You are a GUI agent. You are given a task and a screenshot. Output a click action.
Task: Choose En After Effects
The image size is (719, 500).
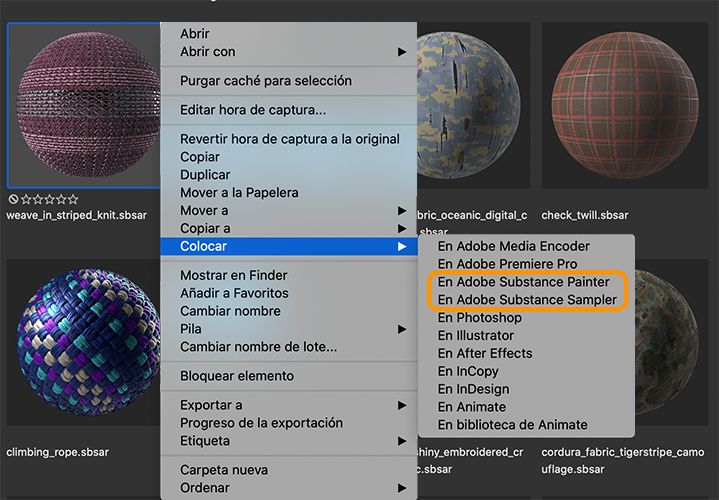(x=526, y=354)
